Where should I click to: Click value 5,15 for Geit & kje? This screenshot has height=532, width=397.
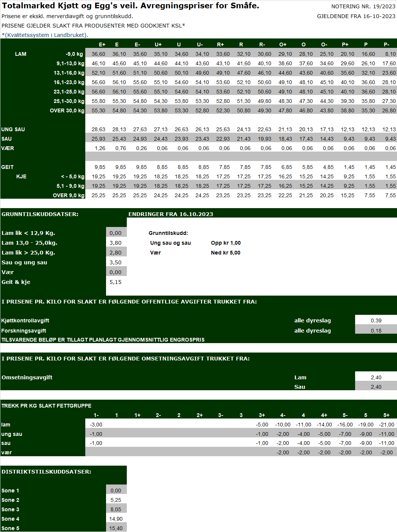click(x=115, y=282)
